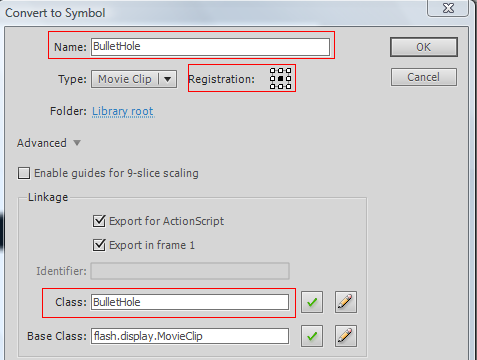Select the center registration point in the grid
Image resolution: width=477 pixels, height=360 pixels.
pos(280,79)
